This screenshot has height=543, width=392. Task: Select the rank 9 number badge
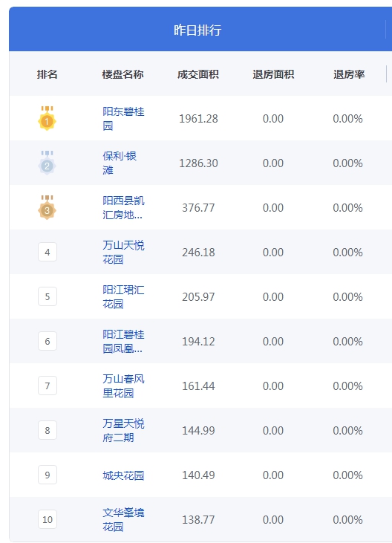tap(48, 475)
